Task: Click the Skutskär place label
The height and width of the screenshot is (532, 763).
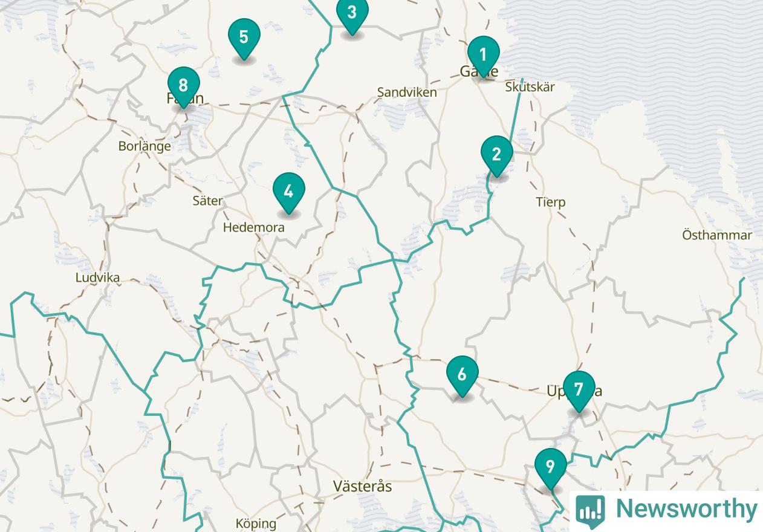Action: pos(530,87)
